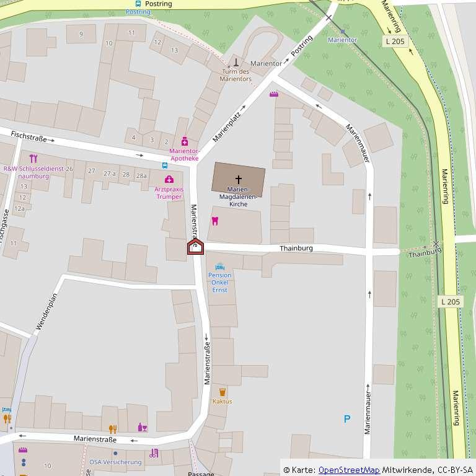Click the Marientor-Apotheke pharmacy icon
The image size is (476, 476).
[x=184, y=142]
